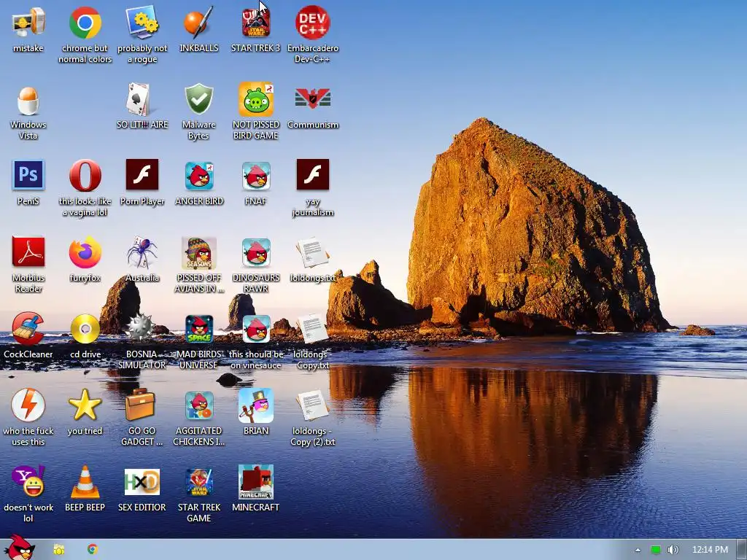Open the MINECRAFT icon

[x=256, y=482]
